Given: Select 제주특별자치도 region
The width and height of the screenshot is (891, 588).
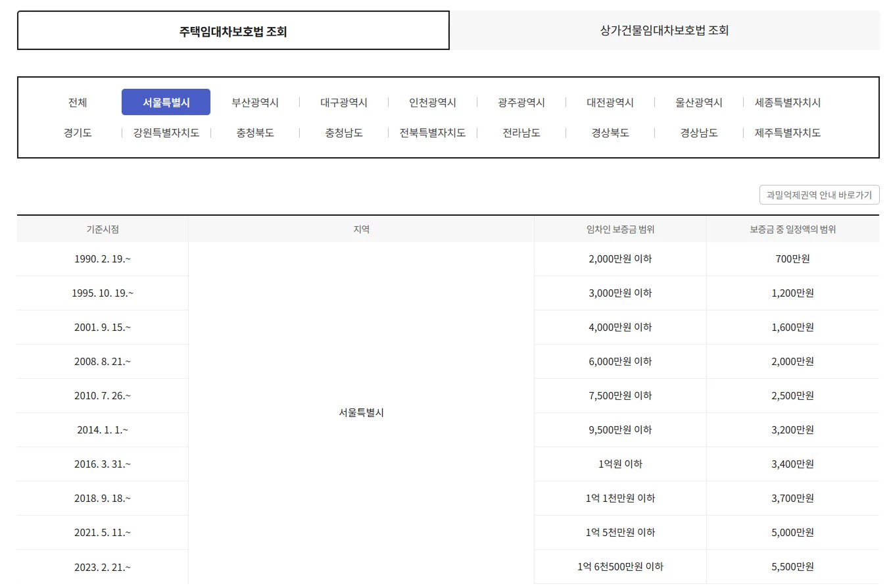Looking at the screenshot, I should click(788, 133).
